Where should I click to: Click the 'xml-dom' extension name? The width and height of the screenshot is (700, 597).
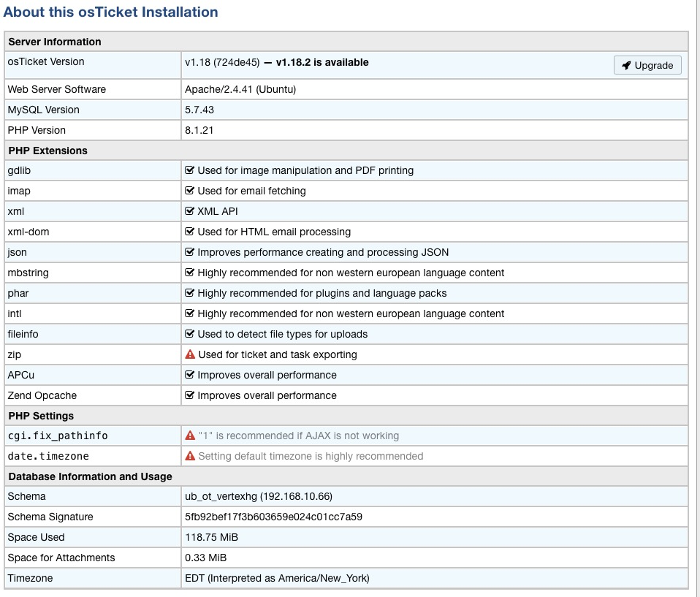[28, 232]
